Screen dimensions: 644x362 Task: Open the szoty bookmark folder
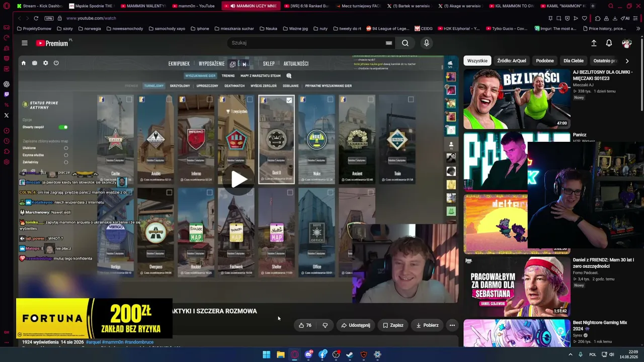tap(65, 29)
